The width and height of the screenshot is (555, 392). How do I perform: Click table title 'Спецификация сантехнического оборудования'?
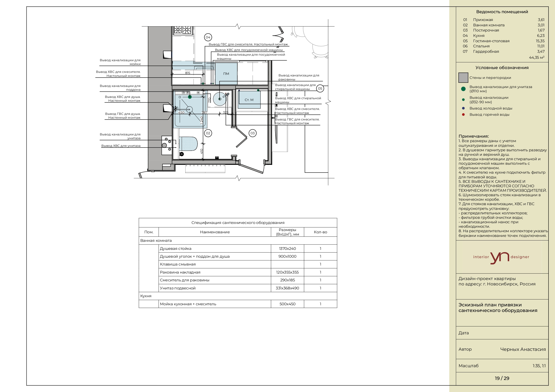[x=238, y=222]
